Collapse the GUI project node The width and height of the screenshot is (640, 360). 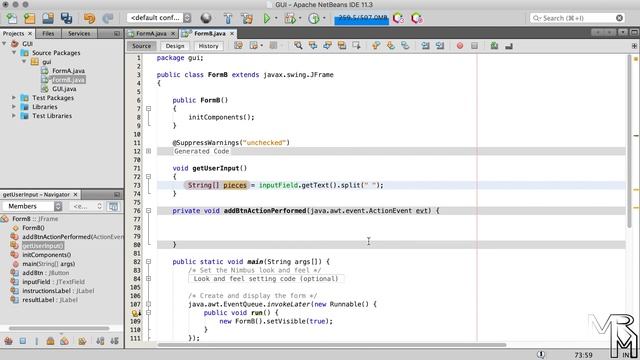[x=4, y=44]
